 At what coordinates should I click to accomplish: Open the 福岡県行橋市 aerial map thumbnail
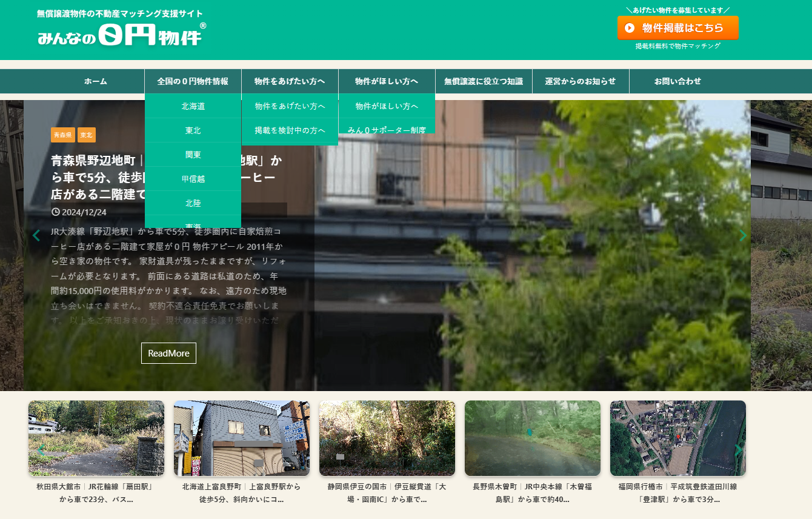pos(677,438)
